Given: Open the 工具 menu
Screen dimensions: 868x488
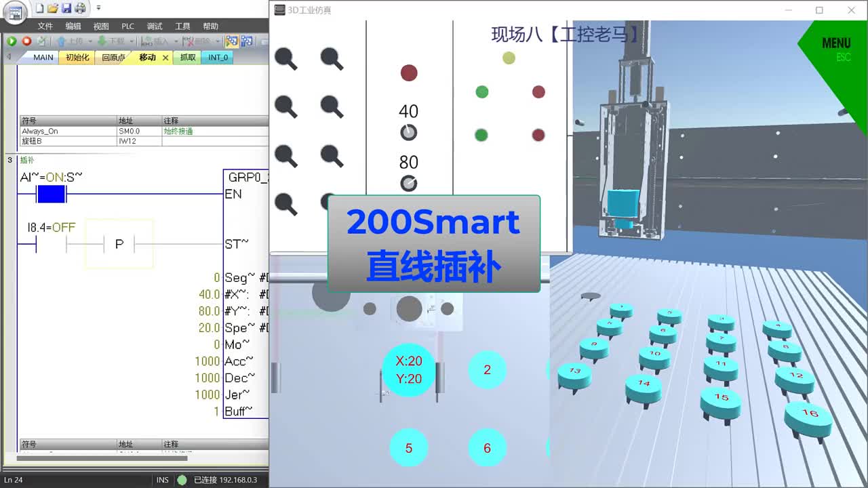Looking at the screenshot, I should click(x=182, y=26).
